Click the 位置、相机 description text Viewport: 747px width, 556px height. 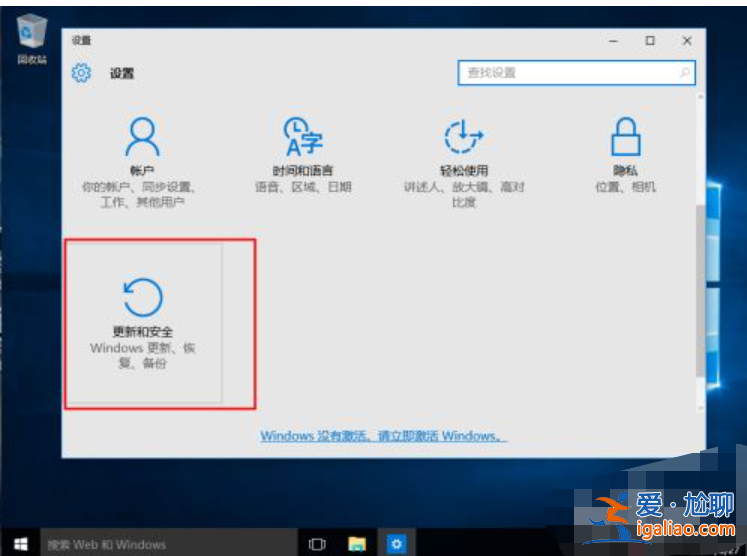pos(626,187)
